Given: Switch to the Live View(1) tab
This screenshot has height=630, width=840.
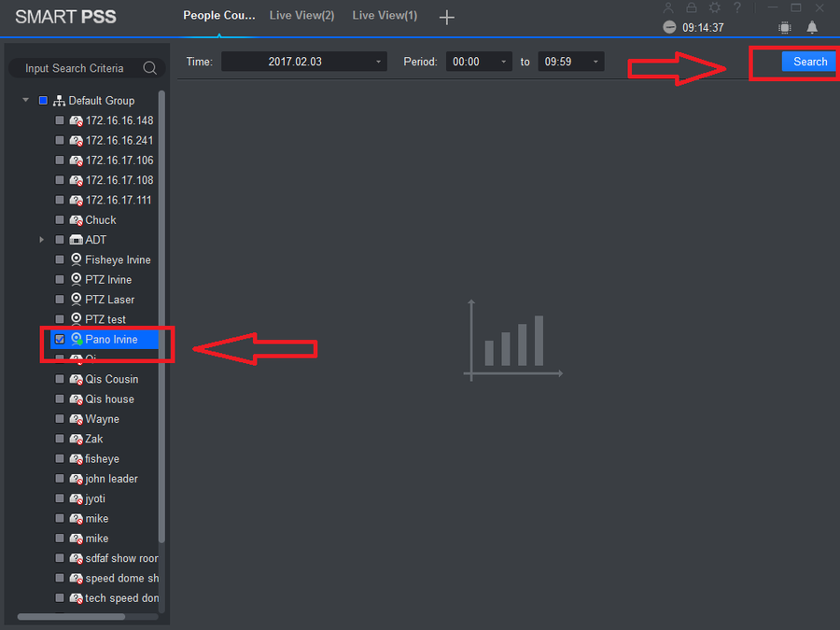Looking at the screenshot, I should click(385, 16).
